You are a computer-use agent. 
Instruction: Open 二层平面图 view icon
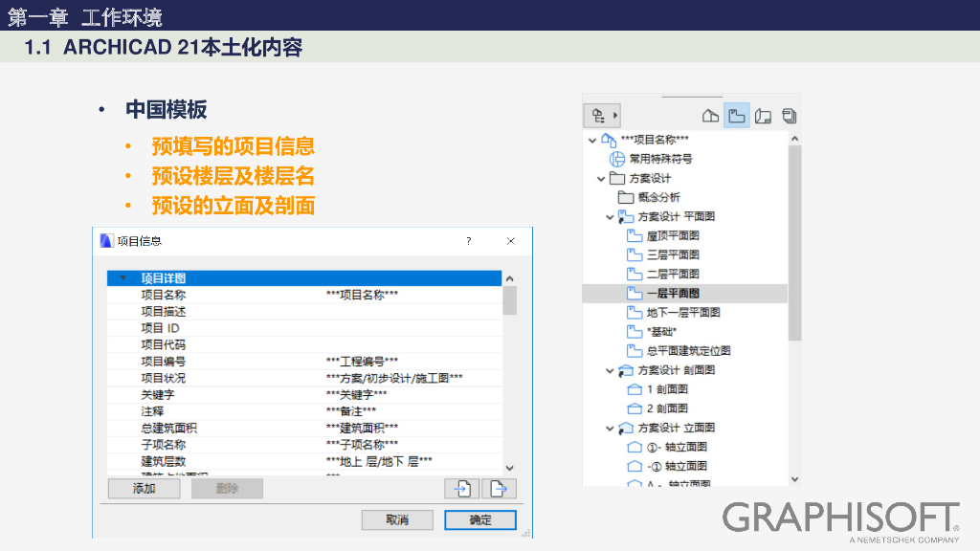pyautogui.click(x=635, y=274)
